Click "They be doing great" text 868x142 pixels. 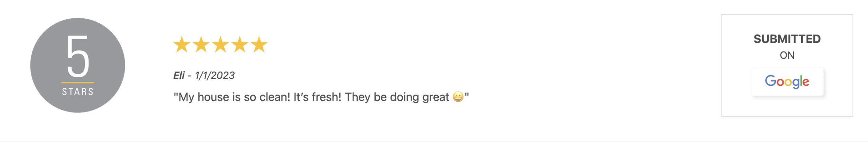tap(397, 97)
